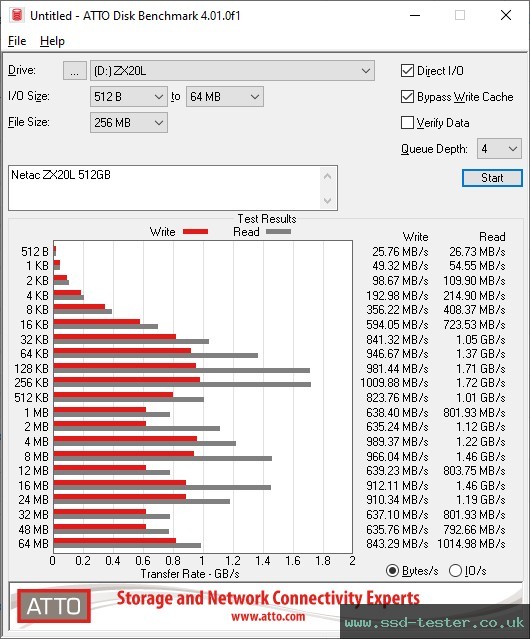Click the Read value 1.05 GB/s

481,339
